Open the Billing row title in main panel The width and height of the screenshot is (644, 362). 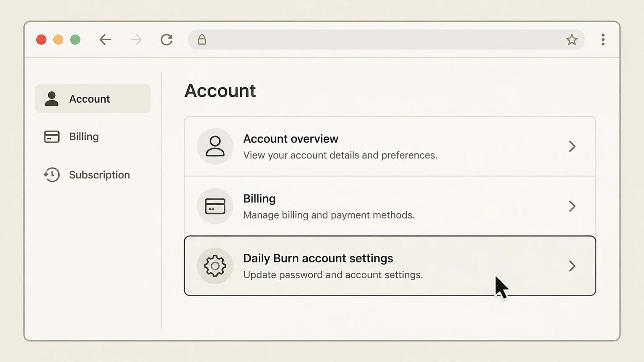pos(260,199)
